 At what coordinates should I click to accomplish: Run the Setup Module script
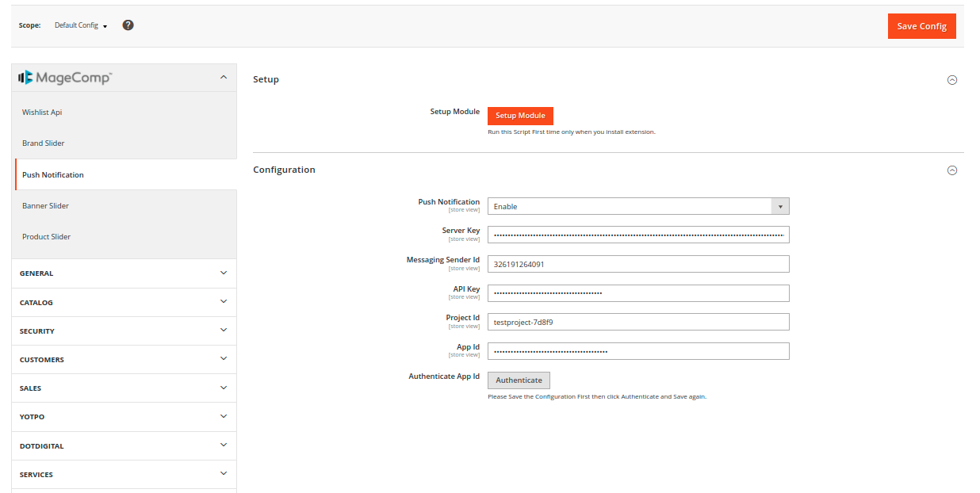point(520,116)
